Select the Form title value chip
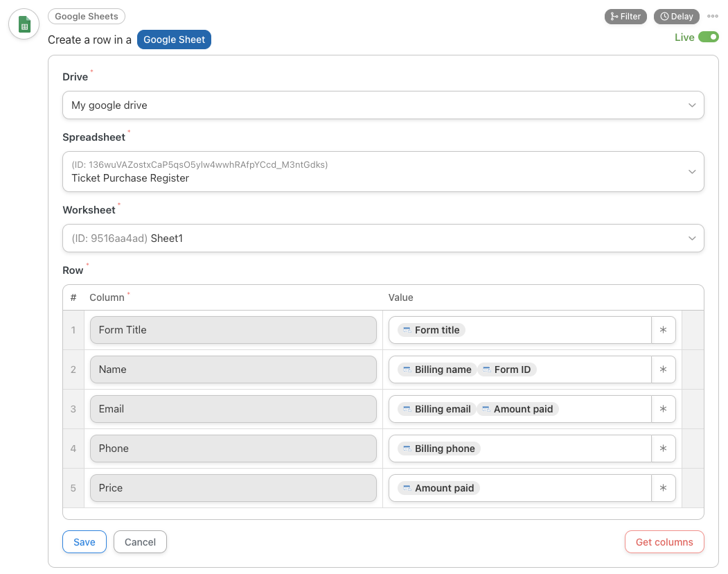The image size is (728, 574). tap(432, 330)
